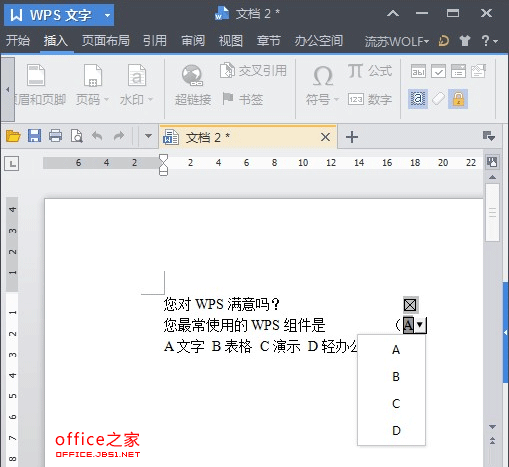Toggle form field shading (a icon)
The height and width of the screenshot is (467, 509).
(418, 99)
